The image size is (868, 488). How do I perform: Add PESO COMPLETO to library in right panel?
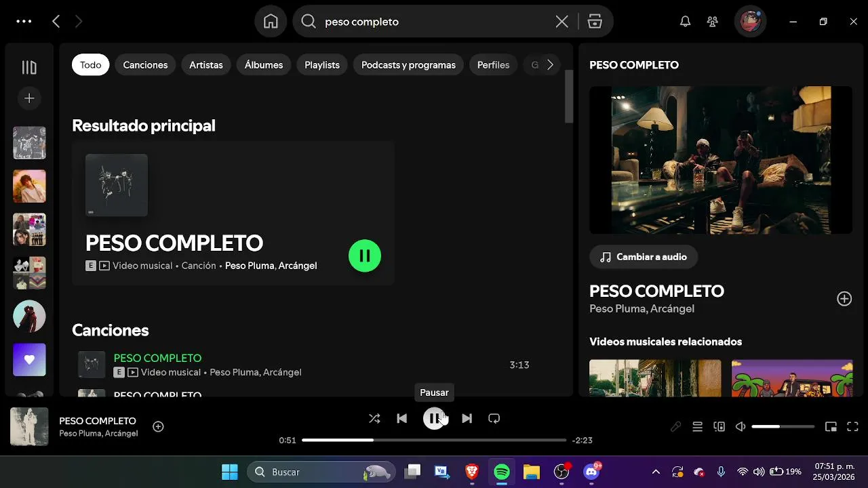click(844, 299)
